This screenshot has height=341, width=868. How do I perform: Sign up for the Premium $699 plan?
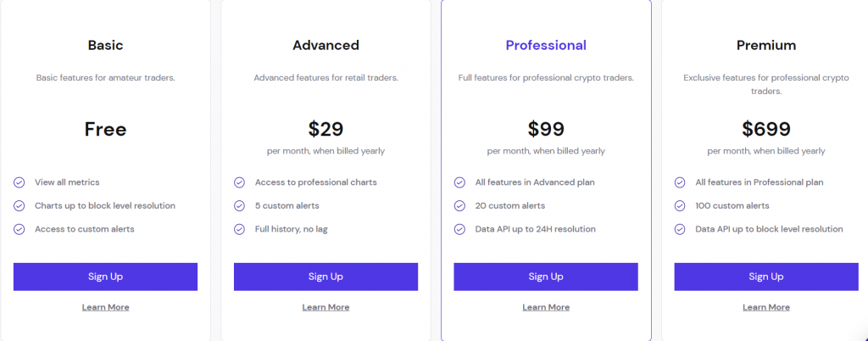pos(766,277)
